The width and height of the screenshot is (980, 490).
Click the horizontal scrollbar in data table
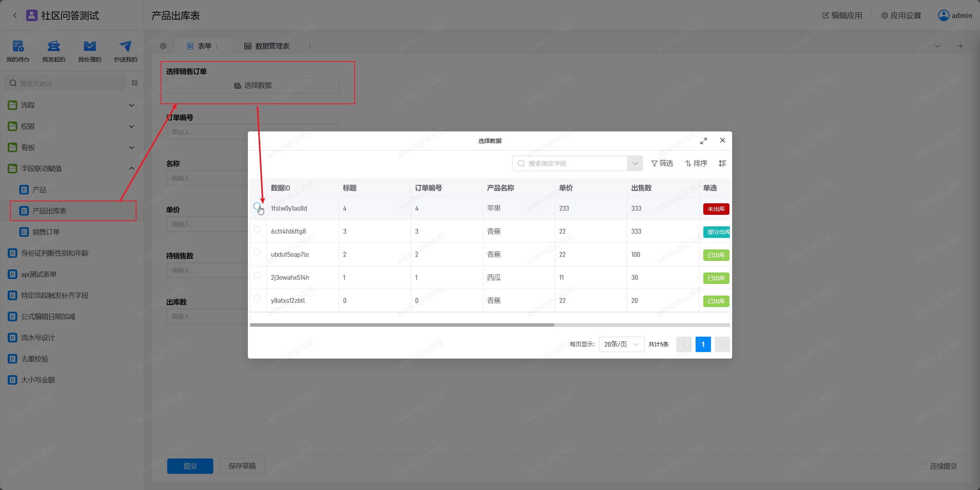coord(402,325)
